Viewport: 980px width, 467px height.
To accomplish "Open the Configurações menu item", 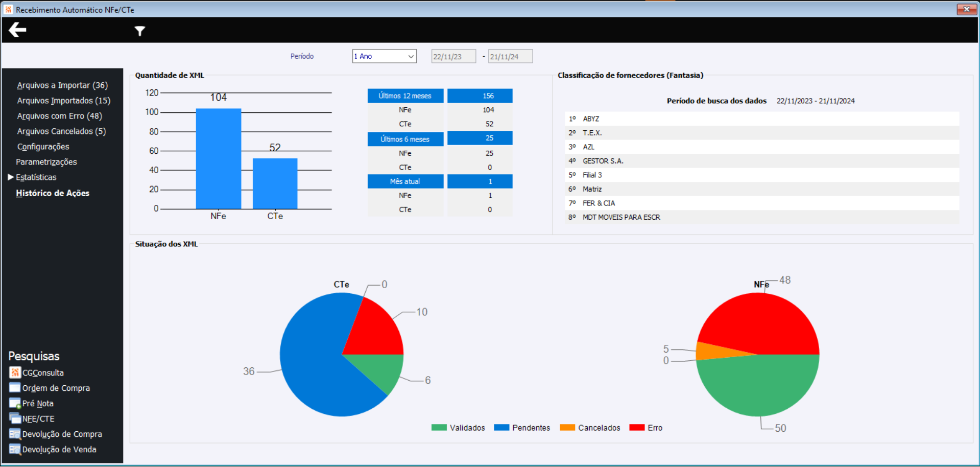I will tap(43, 147).
